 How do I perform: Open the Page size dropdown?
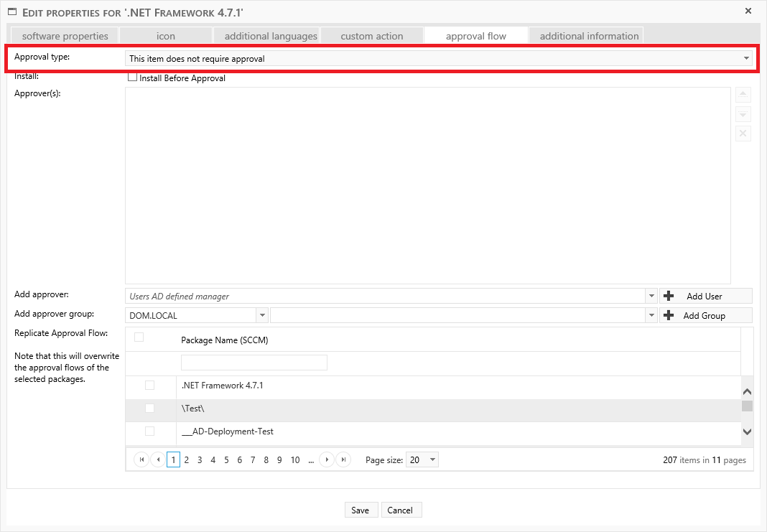tap(432, 460)
